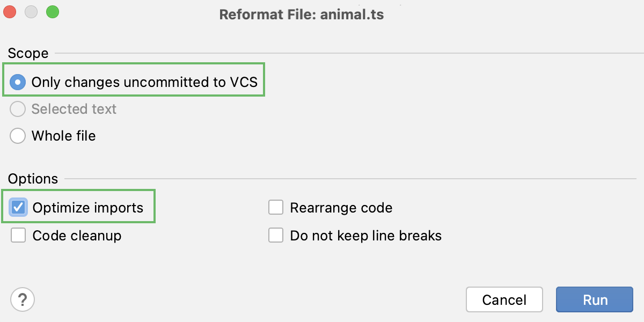Viewport: 644px width, 322px height.
Task: Uncheck the Optimize imports checkbox
Action: pyautogui.click(x=18, y=207)
